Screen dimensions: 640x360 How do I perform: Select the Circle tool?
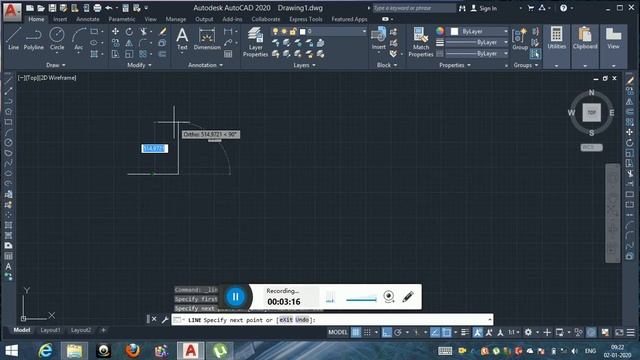tap(57, 39)
